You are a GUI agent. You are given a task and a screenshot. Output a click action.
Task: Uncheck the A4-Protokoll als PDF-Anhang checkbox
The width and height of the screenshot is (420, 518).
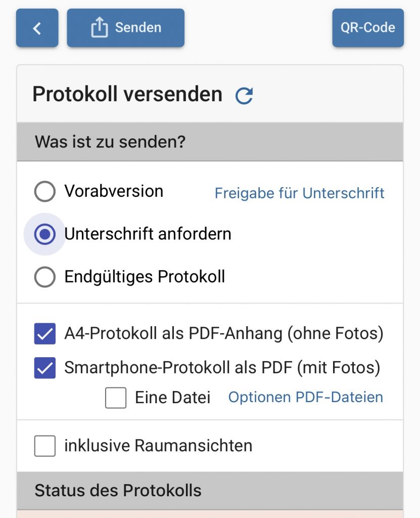[45, 334]
